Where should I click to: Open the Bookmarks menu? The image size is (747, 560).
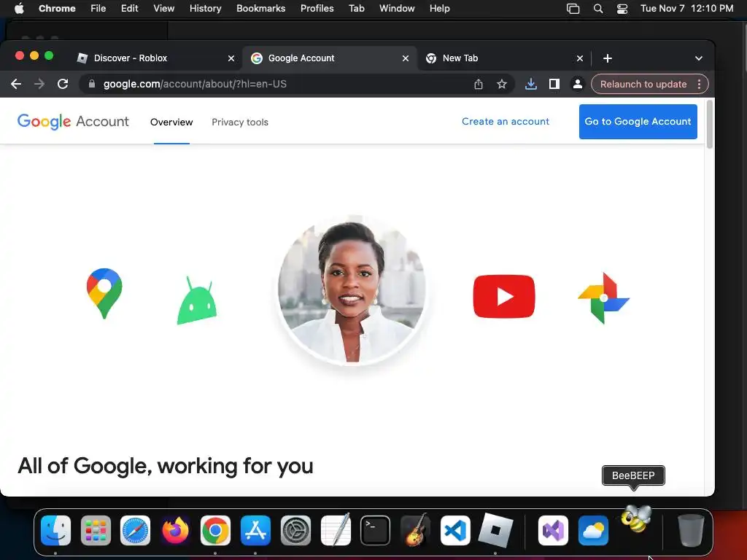(x=260, y=8)
